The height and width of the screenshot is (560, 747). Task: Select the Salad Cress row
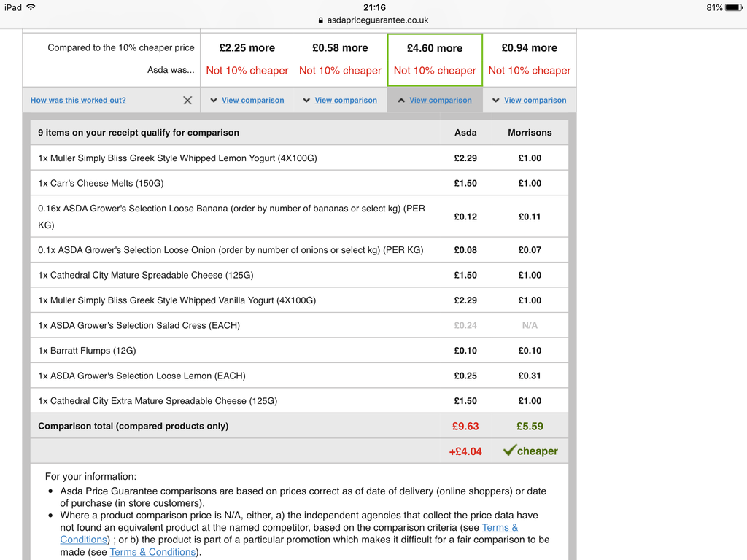pyautogui.click(x=299, y=326)
